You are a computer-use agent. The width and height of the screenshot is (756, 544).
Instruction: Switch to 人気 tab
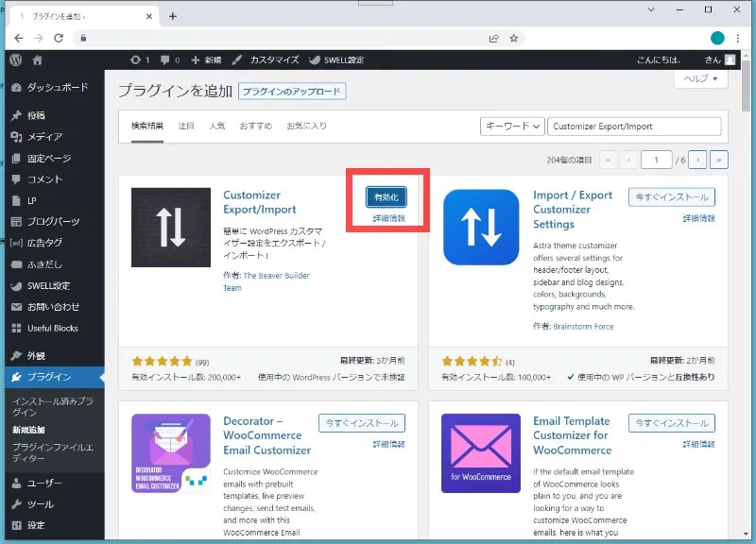coord(217,127)
